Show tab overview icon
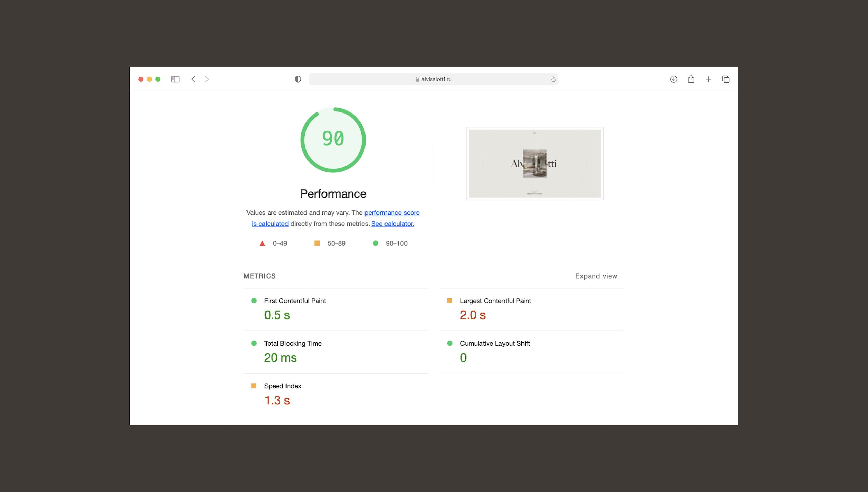This screenshot has height=492, width=868. click(x=725, y=79)
